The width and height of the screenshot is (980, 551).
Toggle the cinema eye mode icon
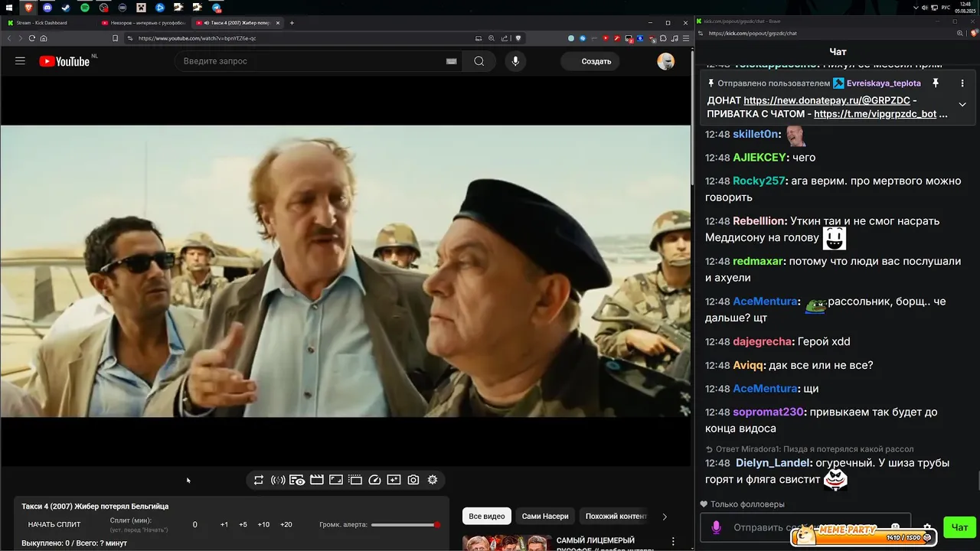tap(297, 480)
